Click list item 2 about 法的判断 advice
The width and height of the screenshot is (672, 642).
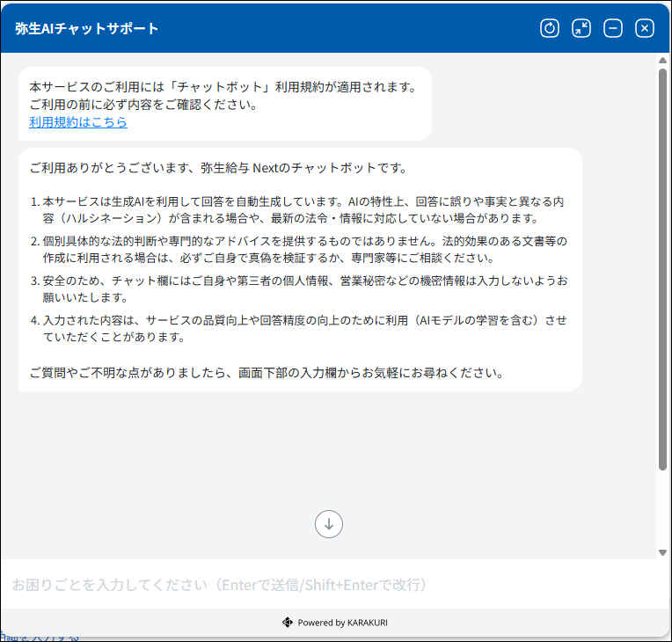pos(299,250)
